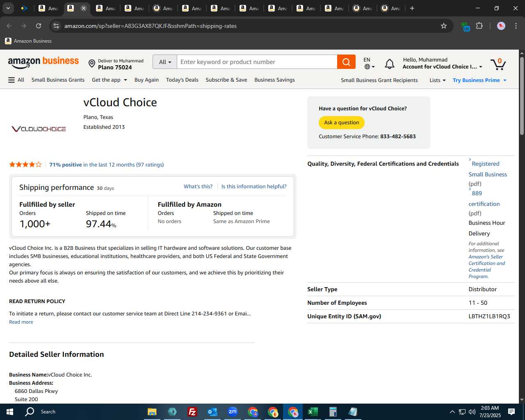Open Business Savings menu item

pyautogui.click(x=274, y=80)
